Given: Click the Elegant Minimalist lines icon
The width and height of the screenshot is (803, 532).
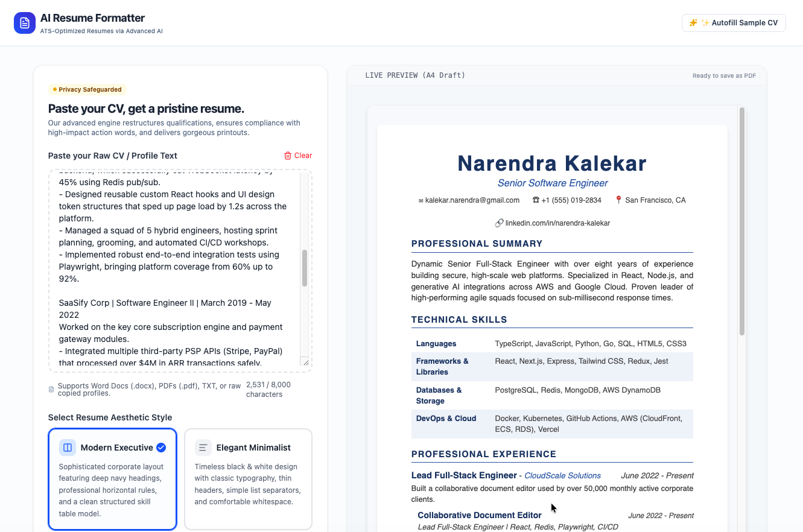Looking at the screenshot, I should click(x=203, y=448).
